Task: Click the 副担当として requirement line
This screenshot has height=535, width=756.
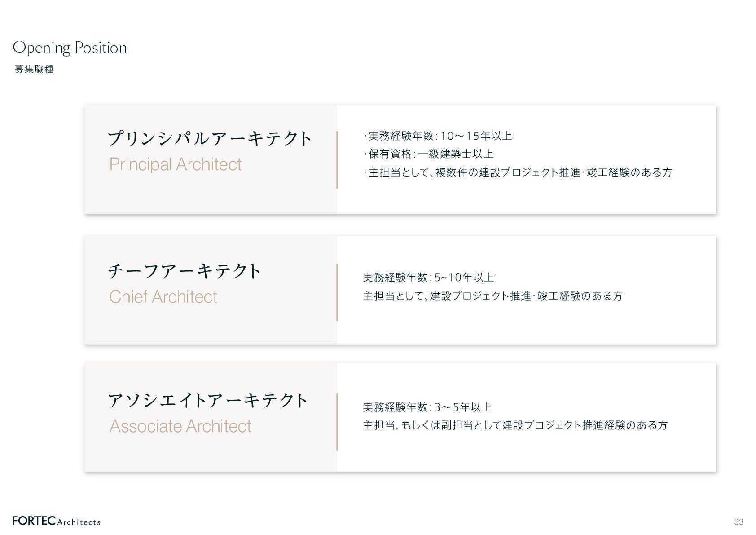Action: (515, 425)
